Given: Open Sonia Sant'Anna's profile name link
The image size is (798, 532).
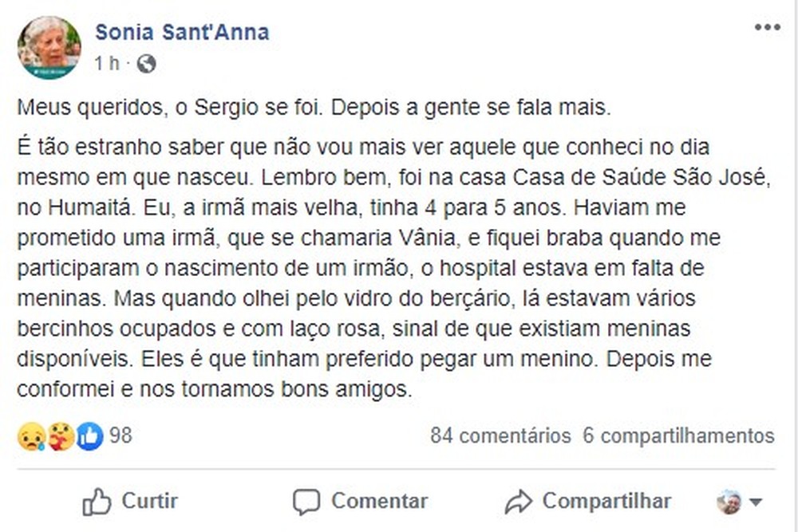Looking at the screenshot, I should 182,32.
